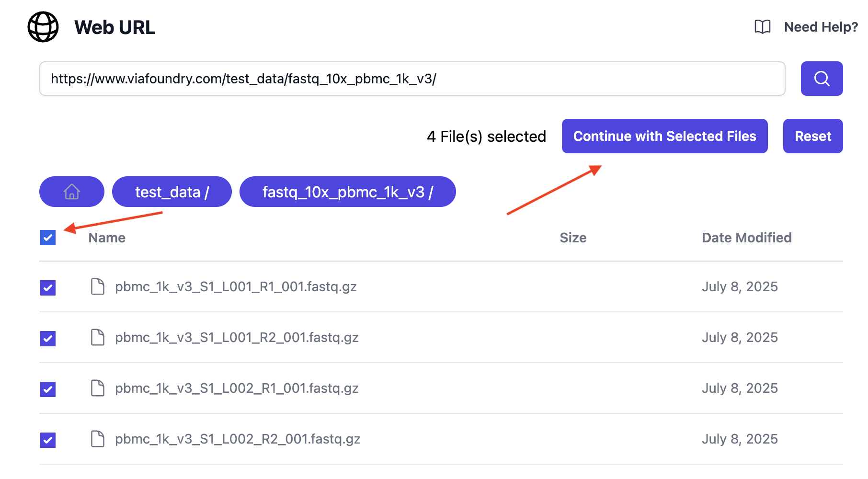Click the '4 File(s) selected' text
The image size is (868, 479).
pos(487,137)
